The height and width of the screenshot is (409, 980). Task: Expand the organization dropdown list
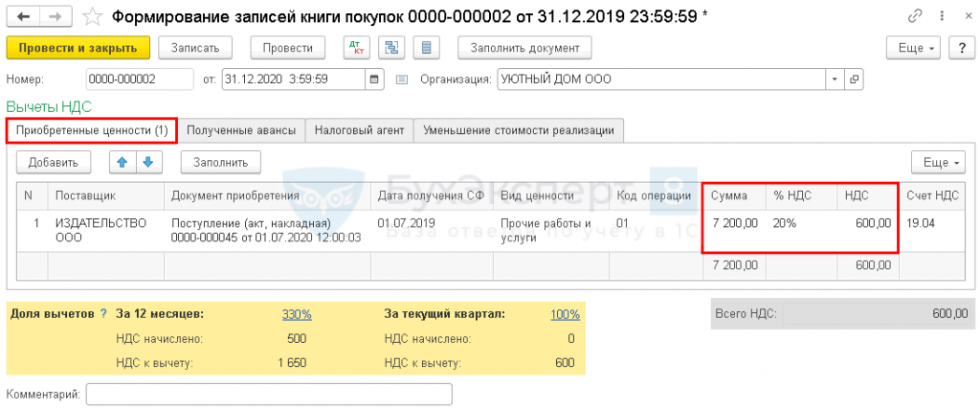835,79
